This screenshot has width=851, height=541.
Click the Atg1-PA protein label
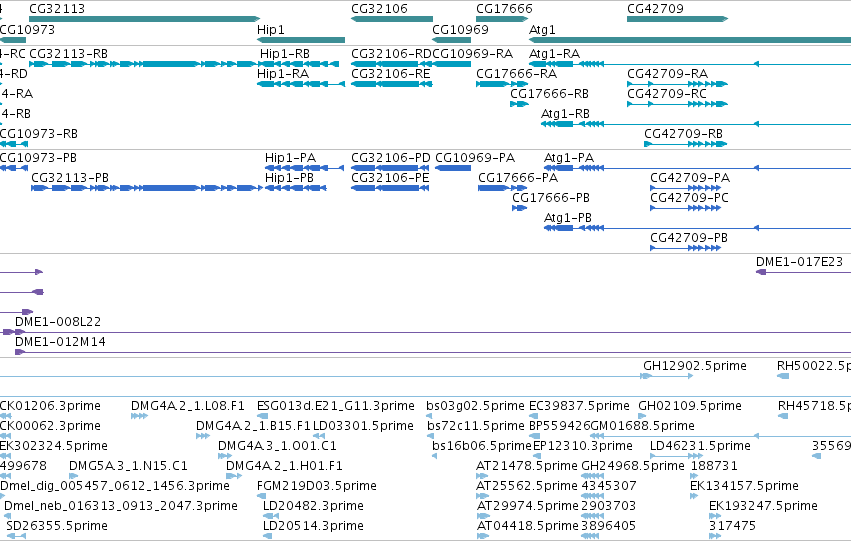569,158
